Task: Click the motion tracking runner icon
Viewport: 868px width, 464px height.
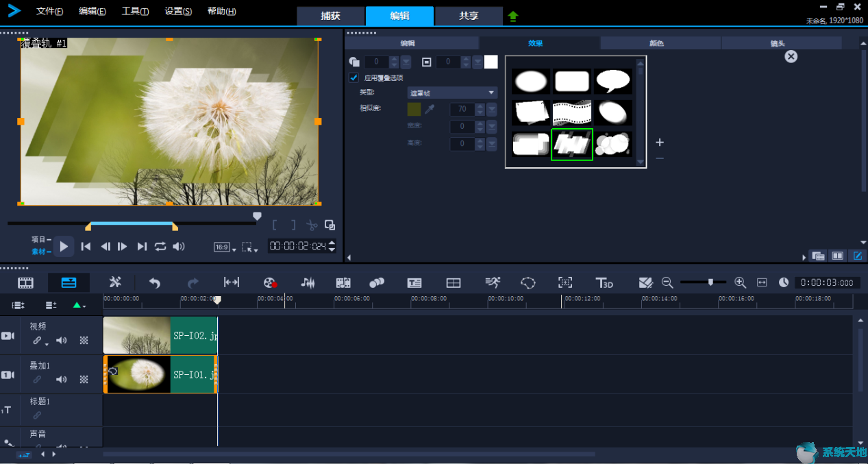Action: (493, 282)
